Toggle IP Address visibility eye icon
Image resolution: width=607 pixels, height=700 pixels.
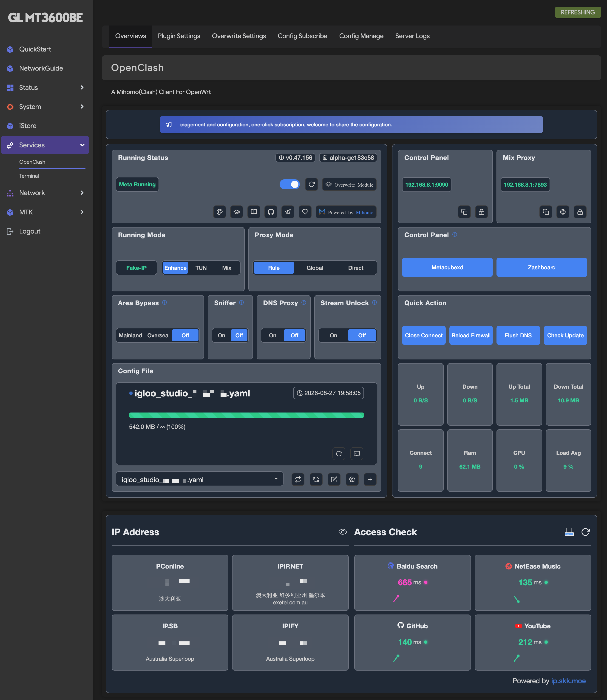pos(343,532)
